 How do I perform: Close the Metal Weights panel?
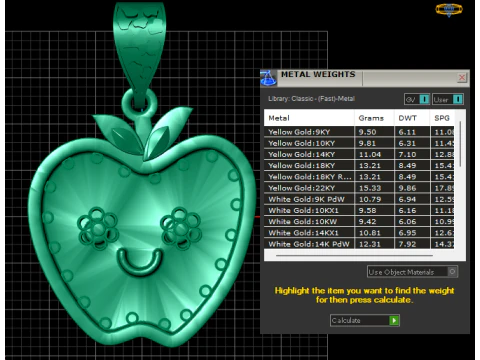(462, 78)
